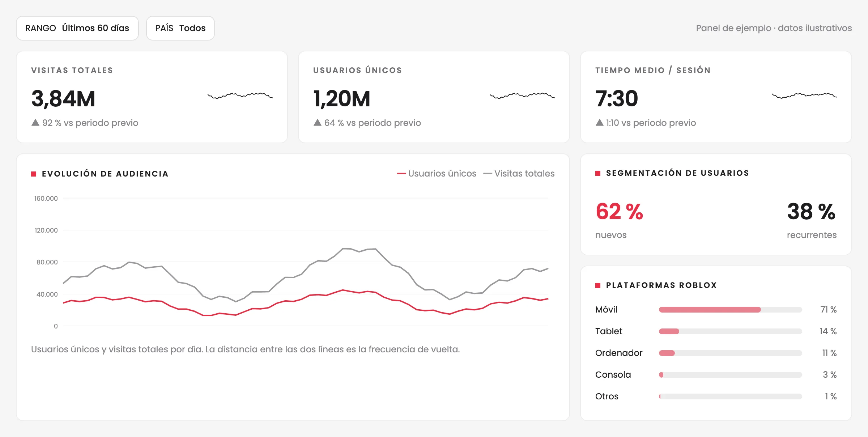Select the 3,84M visits value
This screenshot has width=868, height=437.
pos(63,99)
